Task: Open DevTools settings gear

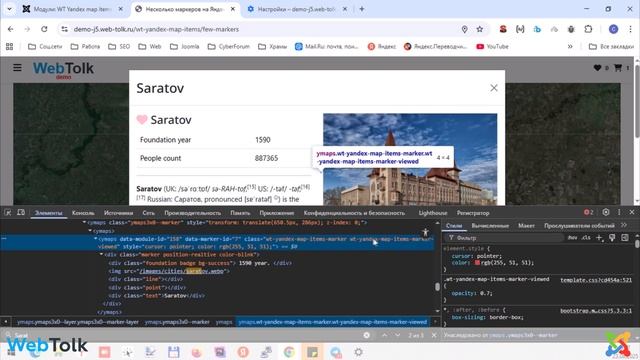Action: point(606,212)
